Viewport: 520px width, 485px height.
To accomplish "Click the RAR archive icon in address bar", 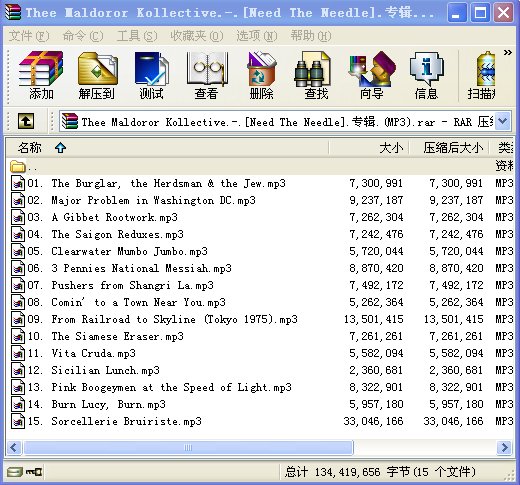I will pyautogui.click(x=70, y=121).
